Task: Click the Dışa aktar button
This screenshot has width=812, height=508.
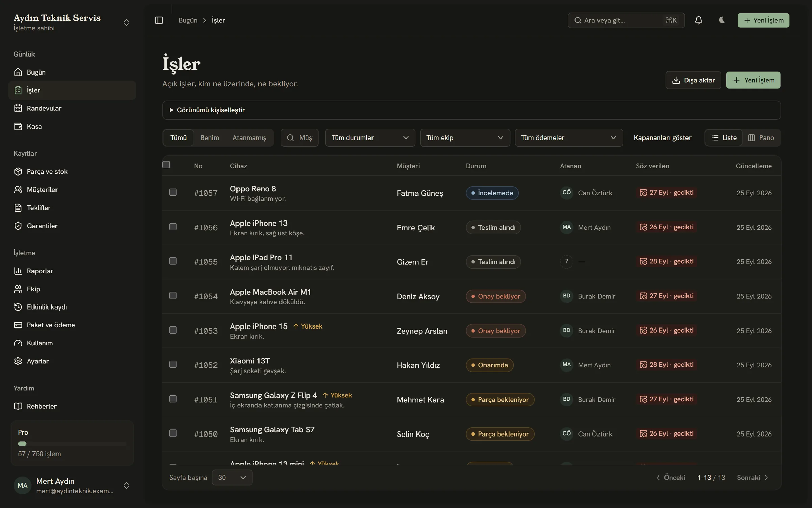Action: coord(693,80)
